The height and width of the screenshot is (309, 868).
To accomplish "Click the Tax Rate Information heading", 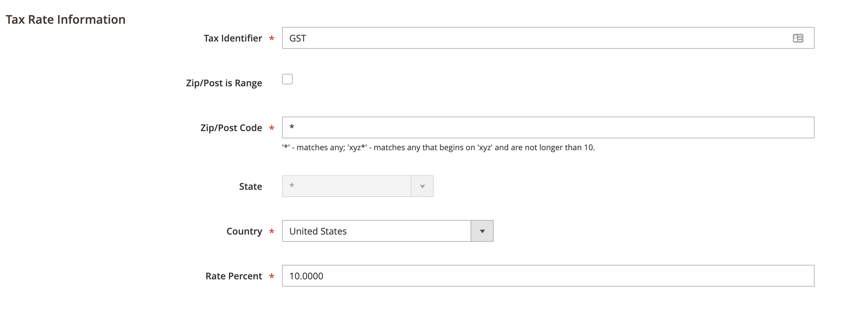I will tap(66, 19).
